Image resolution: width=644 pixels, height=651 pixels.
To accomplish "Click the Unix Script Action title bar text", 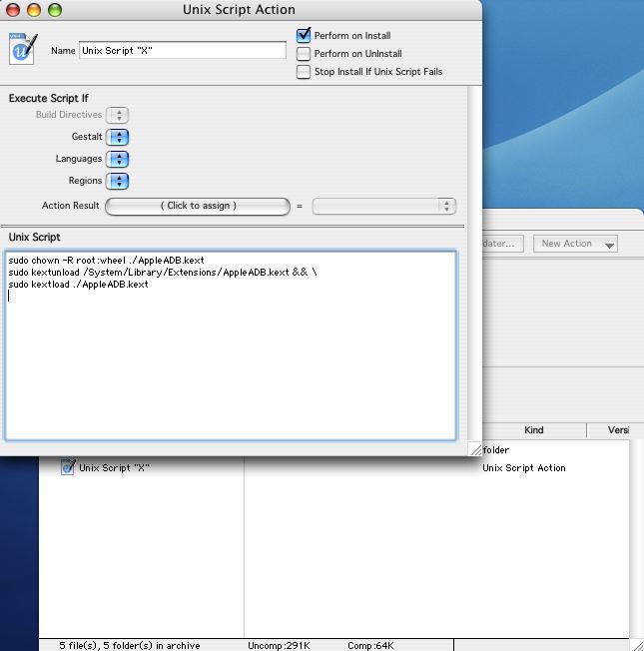I will point(239,10).
